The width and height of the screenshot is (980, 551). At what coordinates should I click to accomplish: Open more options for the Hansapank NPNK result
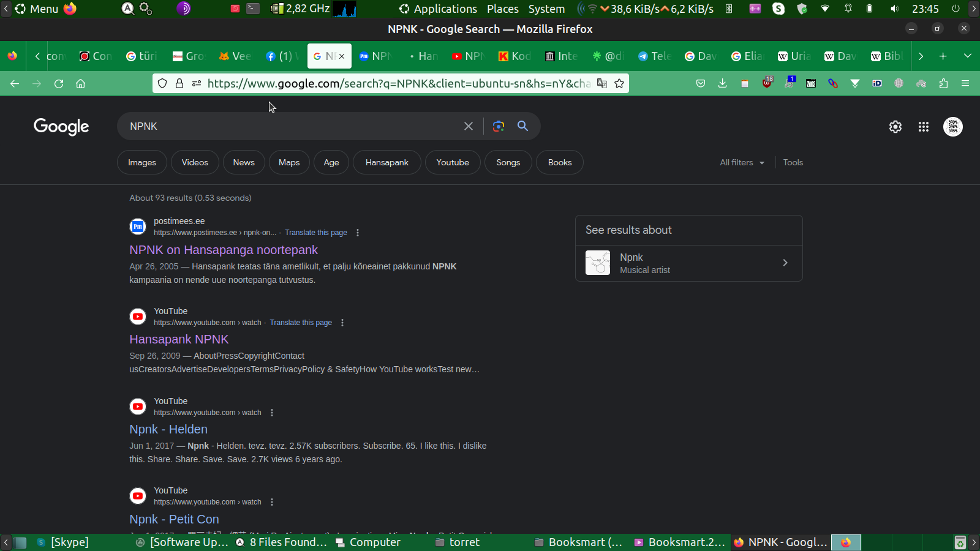(x=342, y=323)
